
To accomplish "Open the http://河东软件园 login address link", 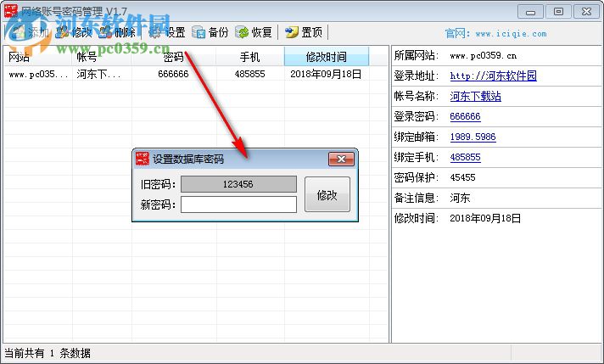I will [x=493, y=76].
